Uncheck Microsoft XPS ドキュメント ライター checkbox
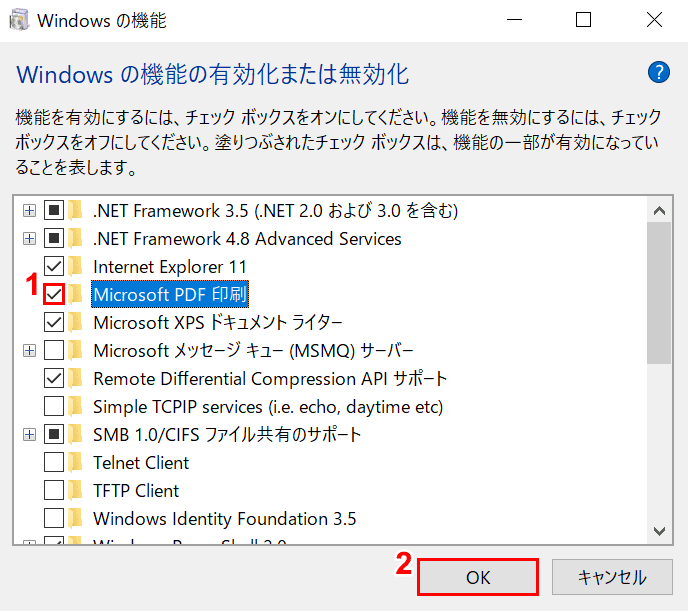The height and width of the screenshot is (611, 688). point(54,322)
